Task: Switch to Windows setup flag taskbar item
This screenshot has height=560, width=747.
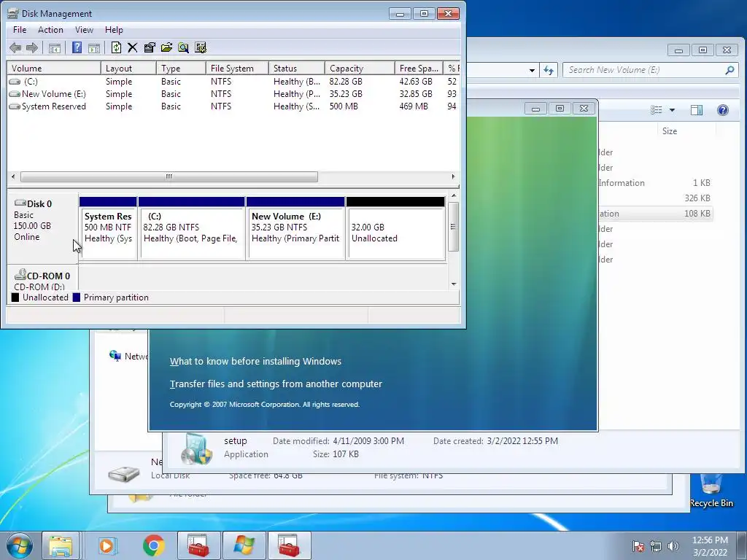Action: click(244, 545)
